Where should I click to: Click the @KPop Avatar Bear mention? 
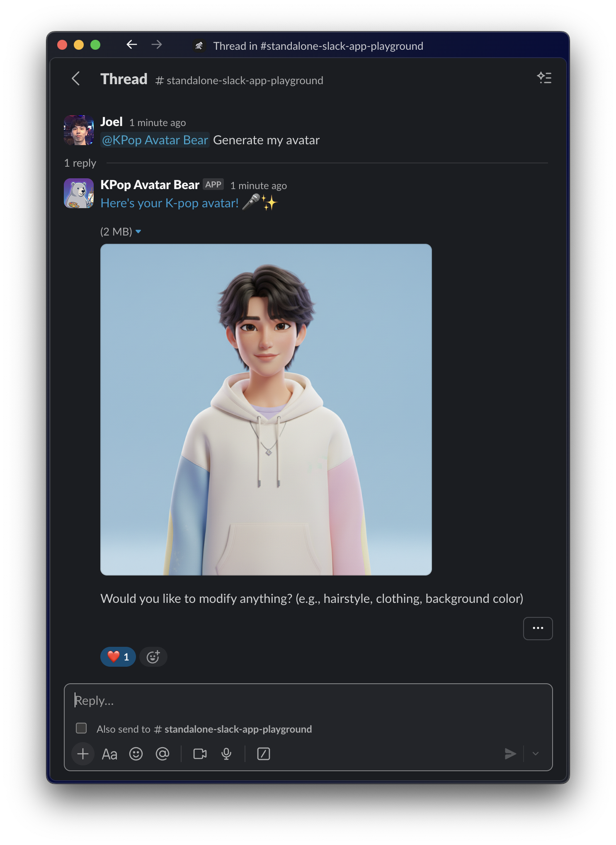click(155, 140)
